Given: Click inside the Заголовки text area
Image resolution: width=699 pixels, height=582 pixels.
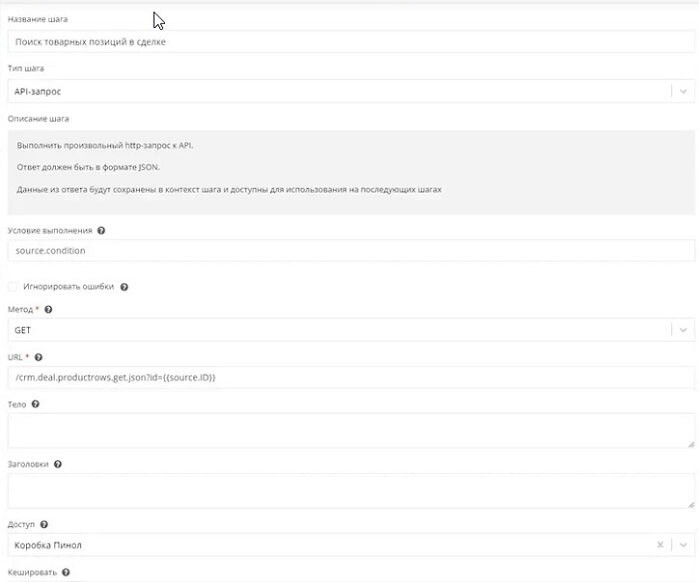Looking at the screenshot, I should (x=340, y=490).
